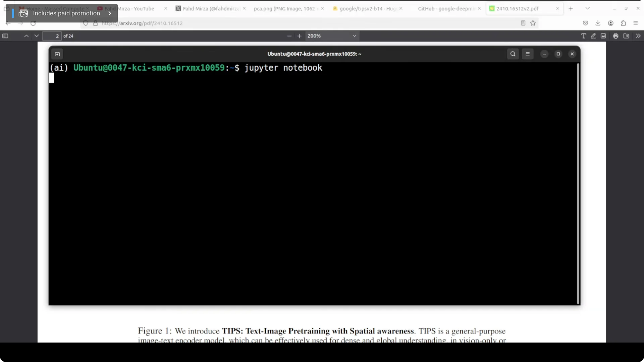Zoom in the PDF document
This screenshot has height=362, width=644.
300,36
